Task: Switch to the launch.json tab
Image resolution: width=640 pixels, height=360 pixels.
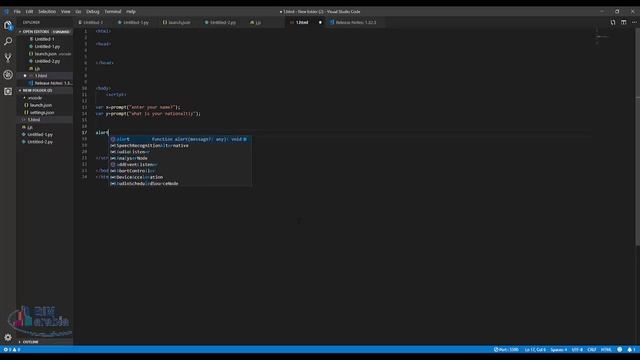Action: click(x=179, y=22)
